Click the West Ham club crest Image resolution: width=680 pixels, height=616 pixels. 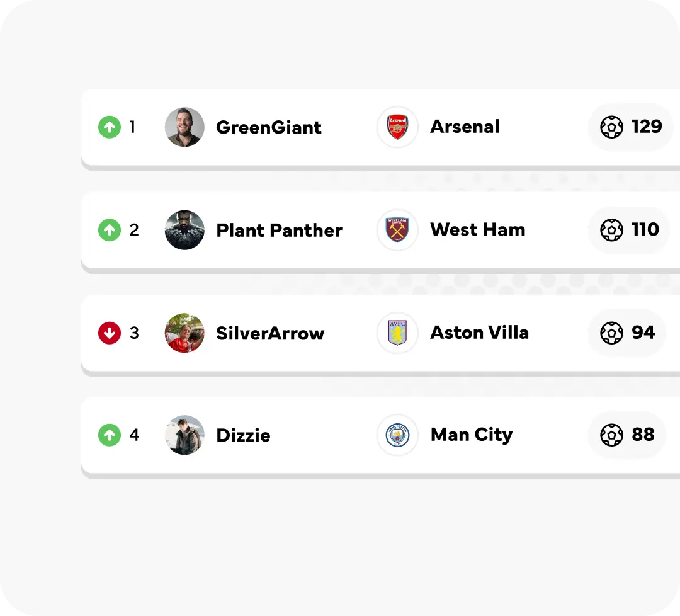coord(397,230)
